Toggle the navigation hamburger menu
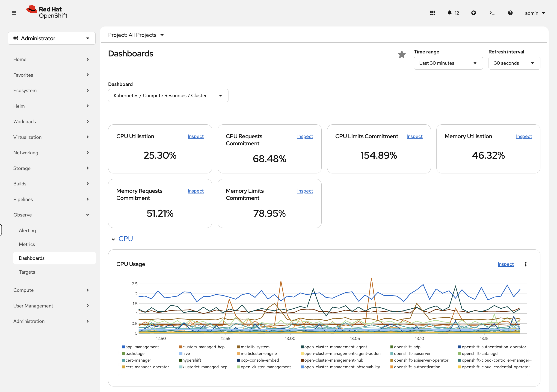The image size is (557, 392). point(14,13)
